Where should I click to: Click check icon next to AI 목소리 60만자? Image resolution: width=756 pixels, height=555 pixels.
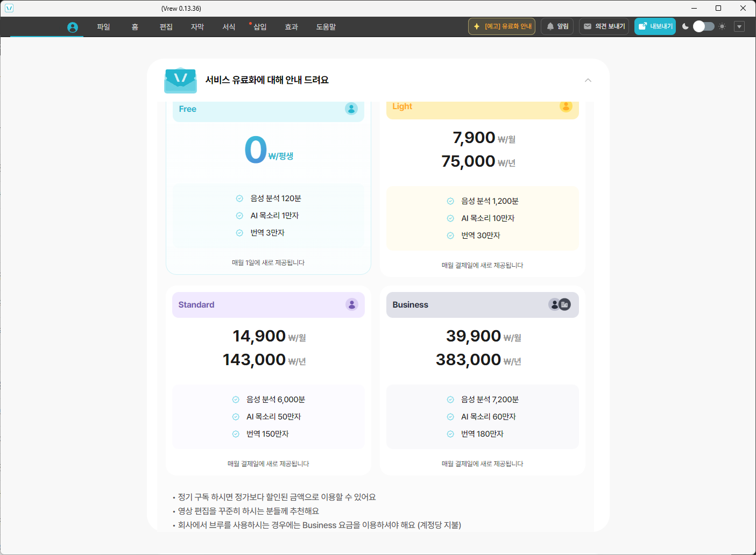[450, 417]
